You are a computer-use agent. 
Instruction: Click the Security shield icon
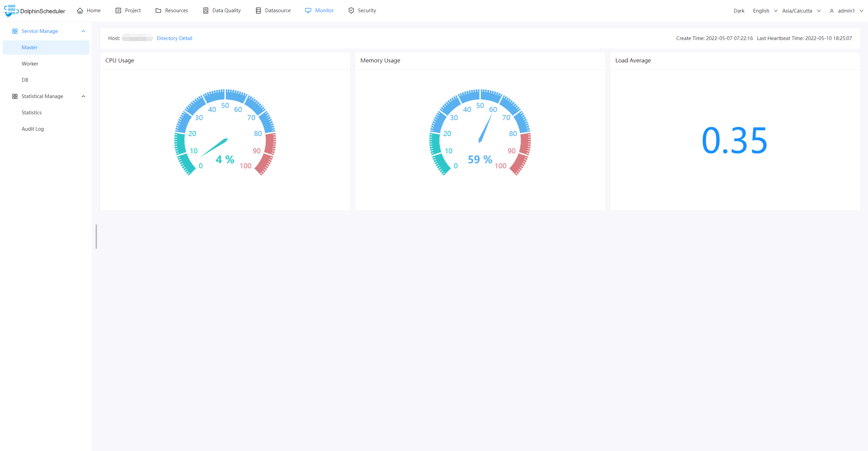pos(351,11)
